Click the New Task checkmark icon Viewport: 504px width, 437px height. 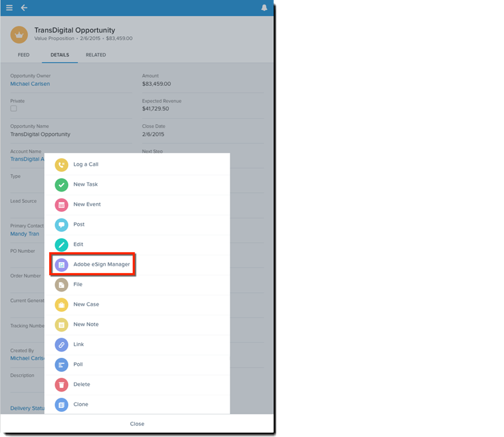61,185
